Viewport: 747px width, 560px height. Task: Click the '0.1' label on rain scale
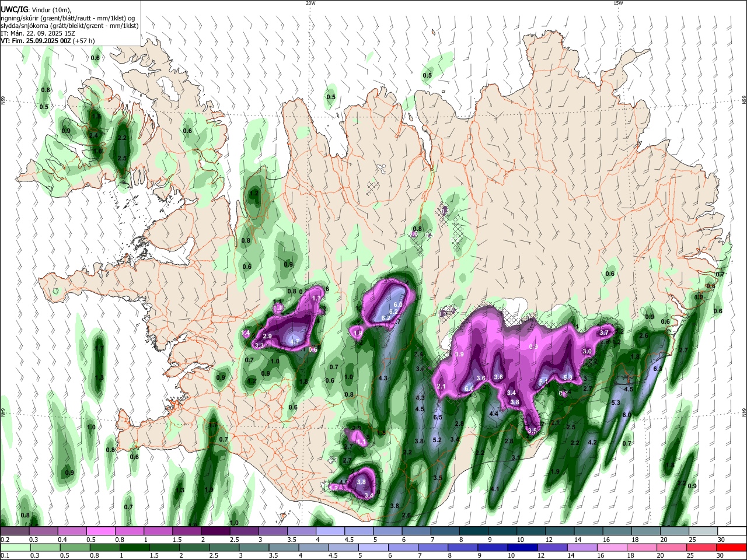4,556
